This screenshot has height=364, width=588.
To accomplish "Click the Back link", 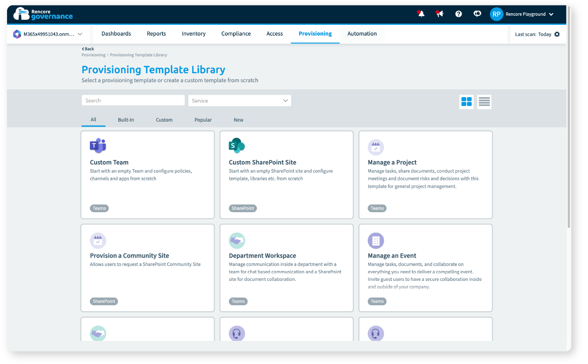I will point(88,48).
